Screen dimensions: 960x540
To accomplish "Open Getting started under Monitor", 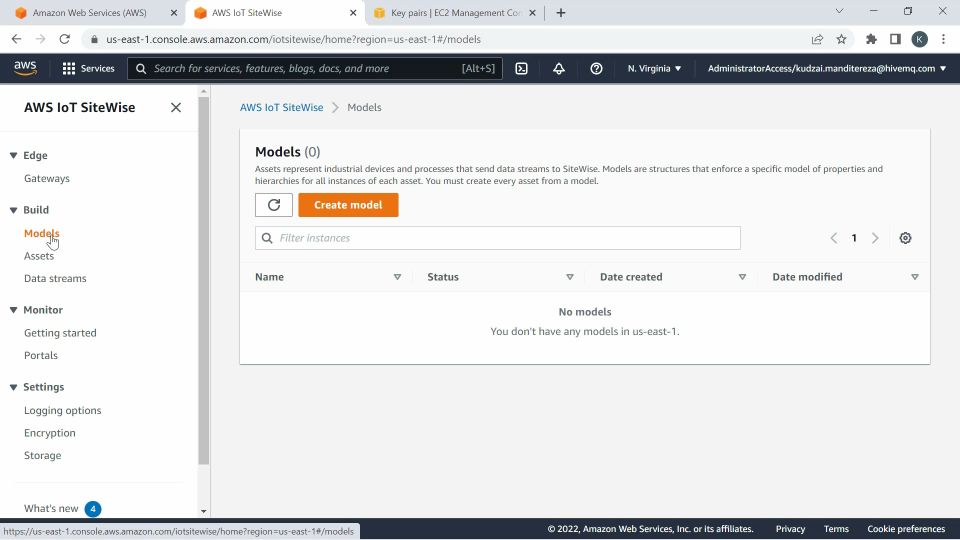I will tap(60, 333).
